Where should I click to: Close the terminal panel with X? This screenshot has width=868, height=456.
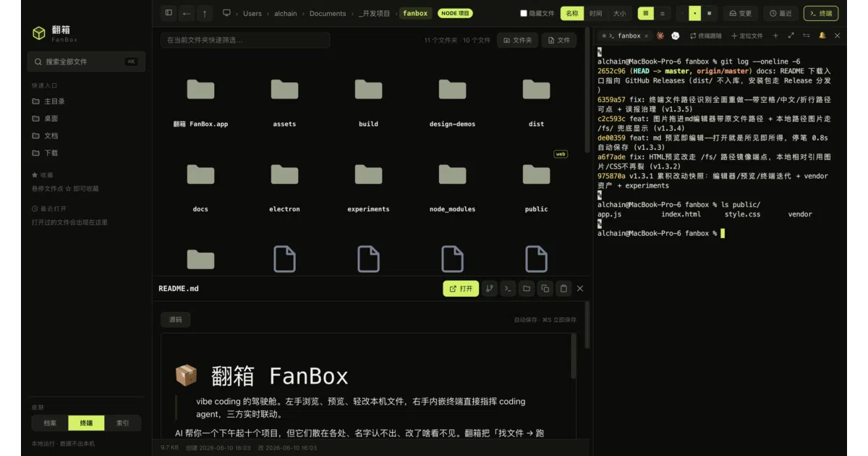[x=838, y=35]
